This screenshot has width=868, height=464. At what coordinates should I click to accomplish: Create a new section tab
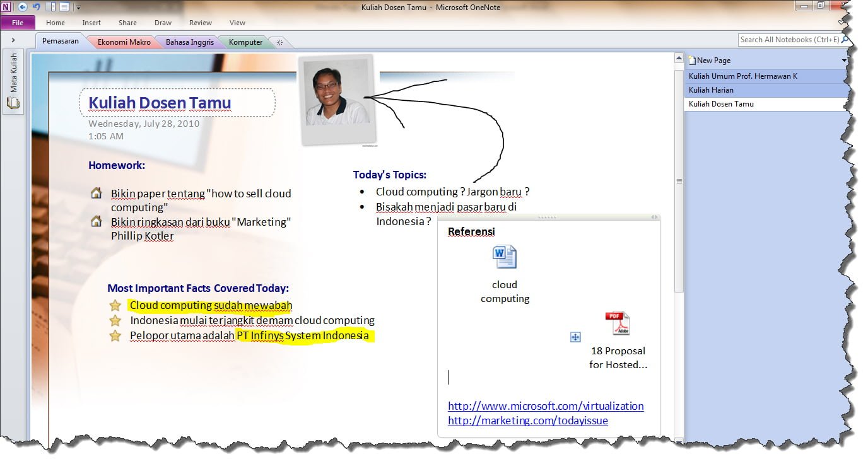coord(280,42)
